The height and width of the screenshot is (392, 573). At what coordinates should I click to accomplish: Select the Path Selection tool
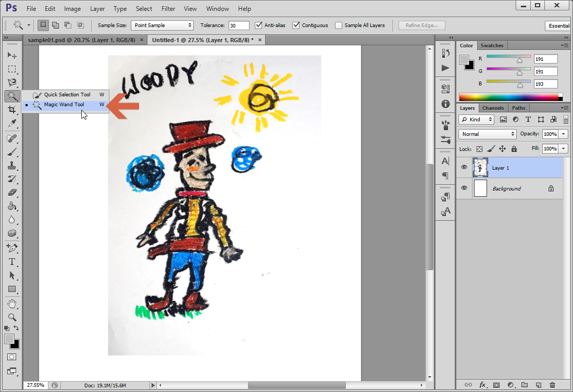click(x=12, y=275)
